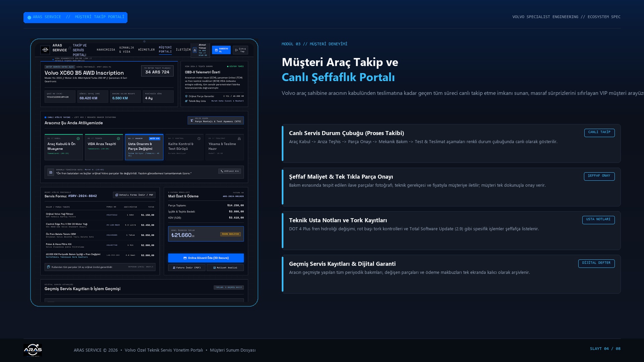Click the green check icon on the VIDA Arıza Tespiti step
Image resolution: width=644 pixels, height=362 pixels.
coord(118,138)
